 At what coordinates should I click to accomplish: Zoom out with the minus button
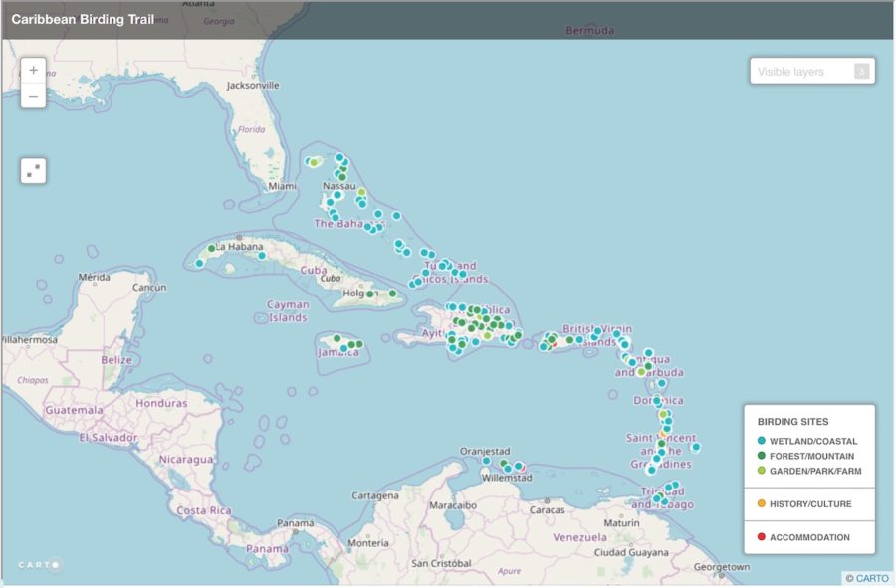(x=34, y=97)
